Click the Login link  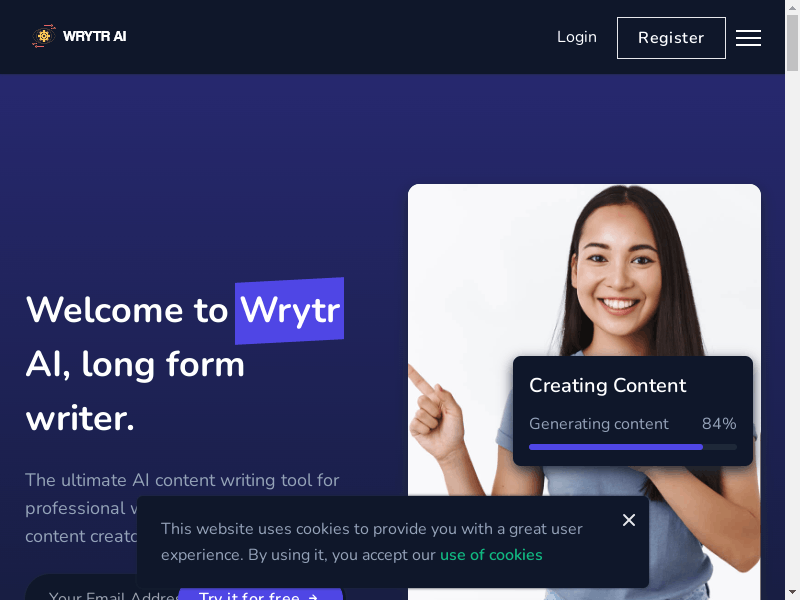pos(577,37)
